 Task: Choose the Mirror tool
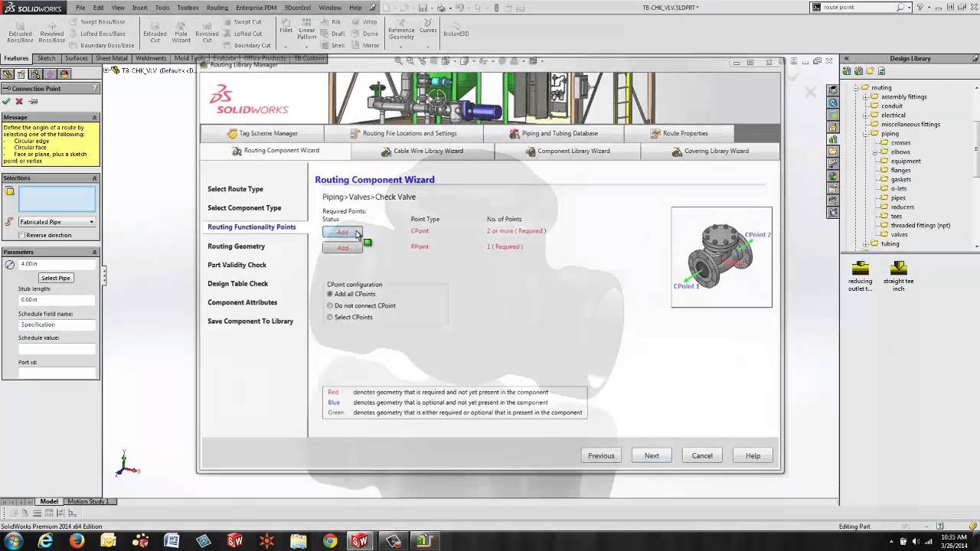click(365, 45)
